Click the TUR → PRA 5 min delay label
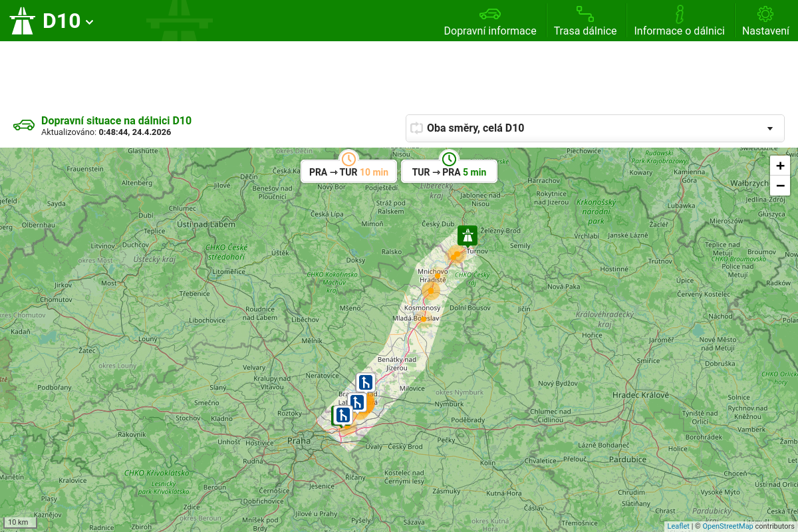Screen dimensions: 798x532 [449, 172]
